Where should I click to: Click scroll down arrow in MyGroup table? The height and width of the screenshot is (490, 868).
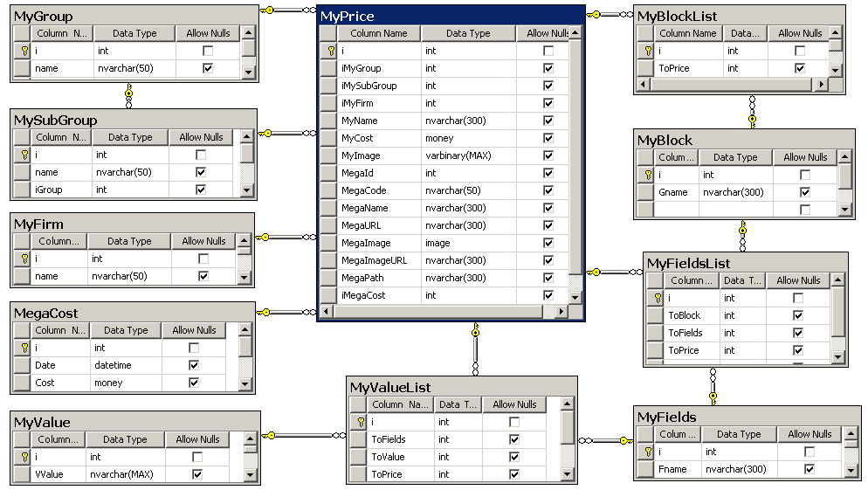(x=249, y=72)
